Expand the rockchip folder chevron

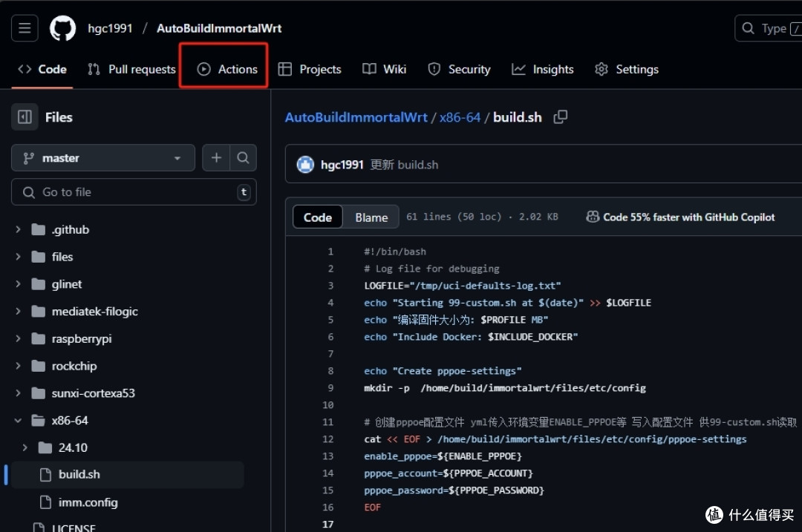pyautogui.click(x=18, y=366)
